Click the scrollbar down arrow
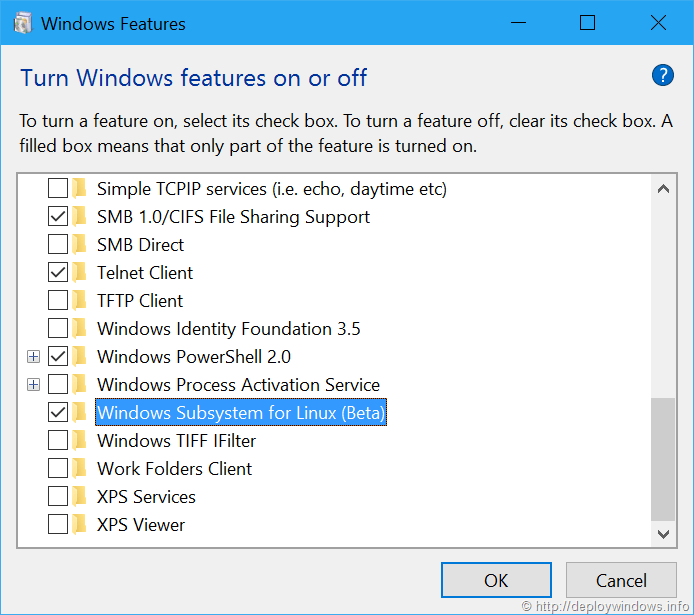This screenshot has height=615, width=694. point(663,535)
